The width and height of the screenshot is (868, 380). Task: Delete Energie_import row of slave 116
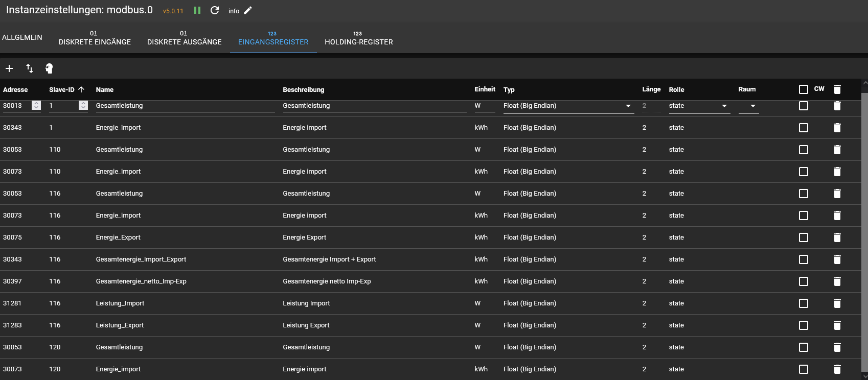coord(837,216)
